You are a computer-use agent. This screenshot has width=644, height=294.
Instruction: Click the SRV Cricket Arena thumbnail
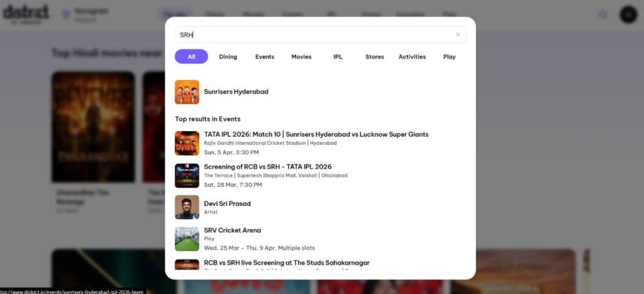[187, 239]
